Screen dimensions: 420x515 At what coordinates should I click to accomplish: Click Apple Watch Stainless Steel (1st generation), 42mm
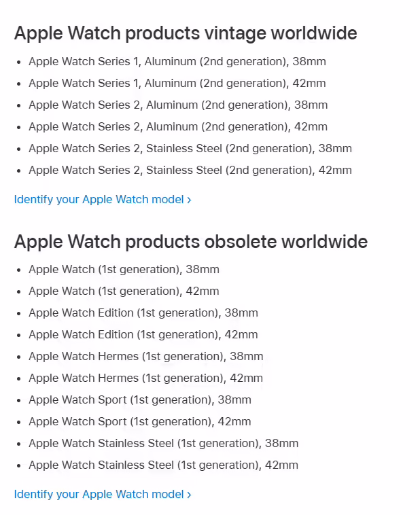click(164, 465)
